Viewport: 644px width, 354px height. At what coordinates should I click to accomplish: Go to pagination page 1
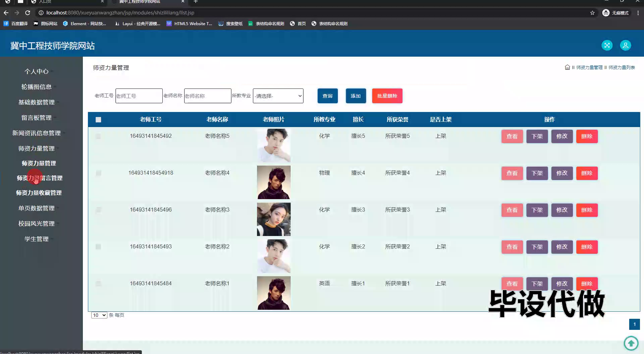click(x=634, y=324)
